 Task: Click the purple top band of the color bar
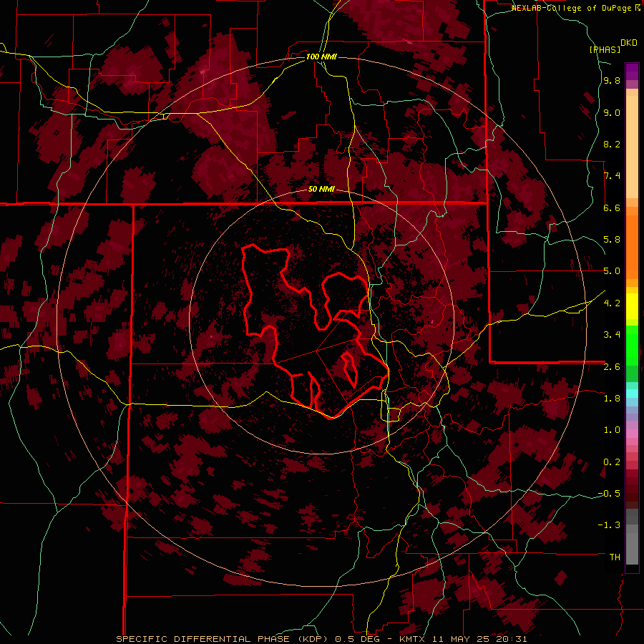pyautogui.click(x=632, y=72)
